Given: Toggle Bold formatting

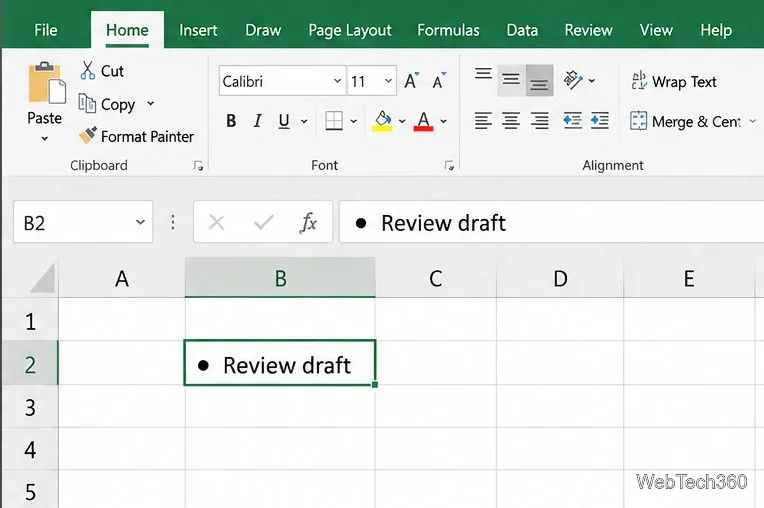Looking at the screenshot, I should 231,121.
